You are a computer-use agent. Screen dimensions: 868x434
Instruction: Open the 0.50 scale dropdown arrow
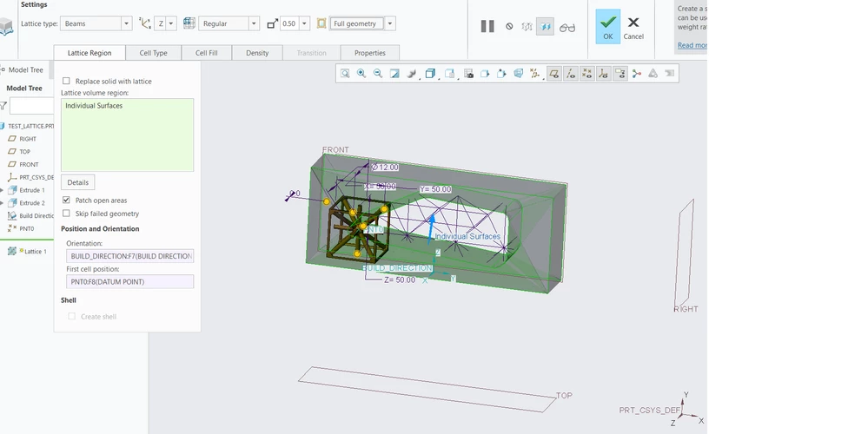pos(304,23)
